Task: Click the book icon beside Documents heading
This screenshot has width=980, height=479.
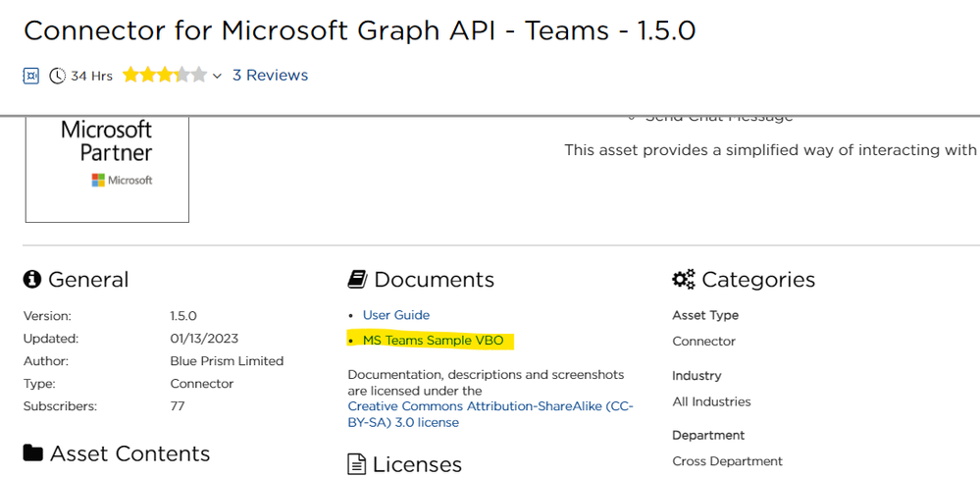Action: click(x=357, y=280)
